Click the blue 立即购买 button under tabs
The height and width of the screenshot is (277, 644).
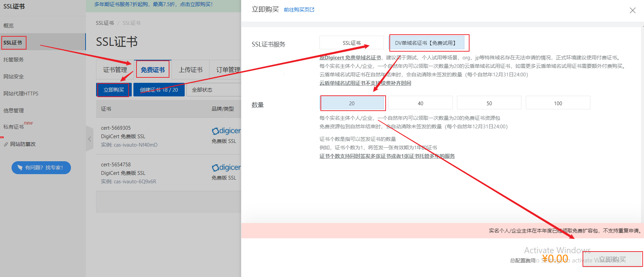[x=114, y=90]
